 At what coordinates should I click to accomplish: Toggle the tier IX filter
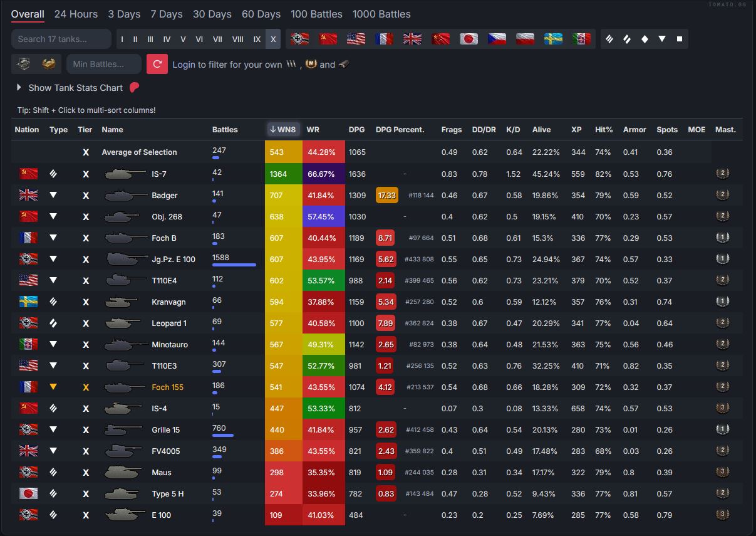click(x=257, y=39)
